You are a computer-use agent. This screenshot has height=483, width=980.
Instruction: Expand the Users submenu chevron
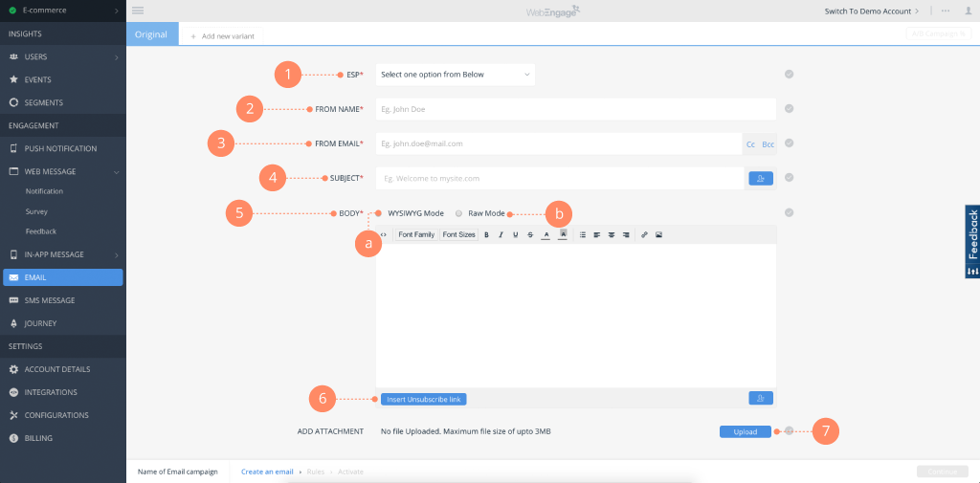point(116,57)
